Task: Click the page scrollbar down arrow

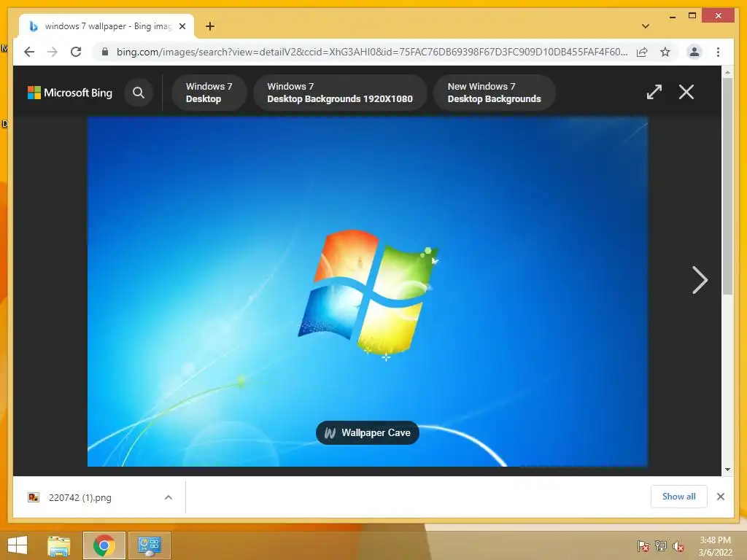Action: [x=727, y=470]
